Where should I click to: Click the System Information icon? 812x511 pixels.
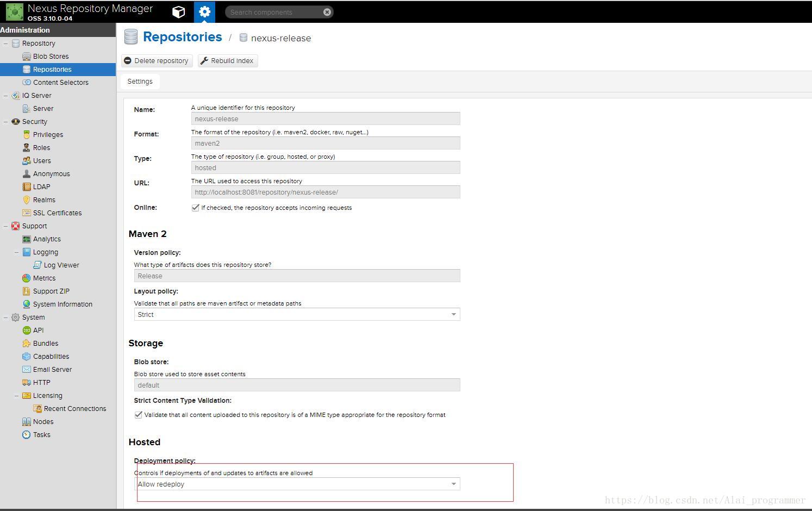pyautogui.click(x=27, y=304)
